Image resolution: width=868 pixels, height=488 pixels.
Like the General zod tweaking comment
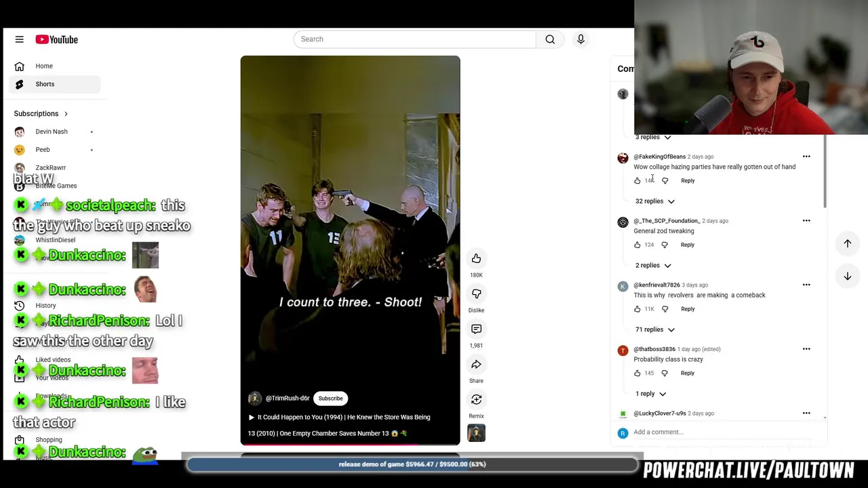coord(637,245)
